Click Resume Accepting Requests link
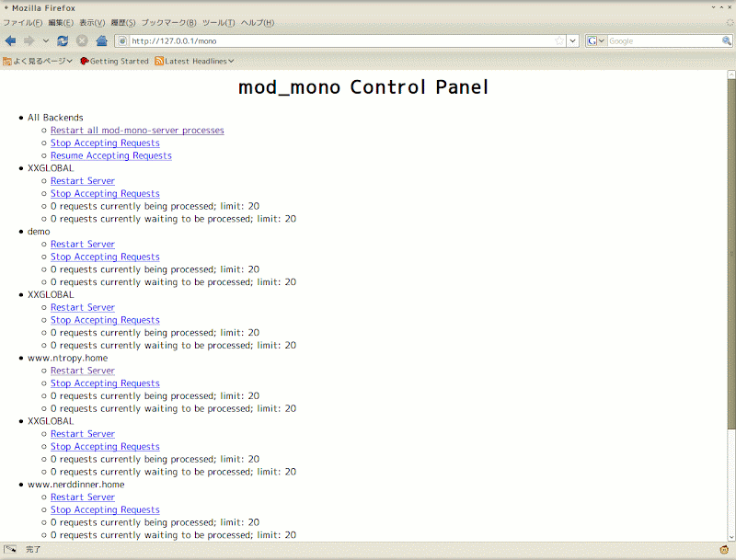This screenshot has width=736, height=560. [x=110, y=155]
